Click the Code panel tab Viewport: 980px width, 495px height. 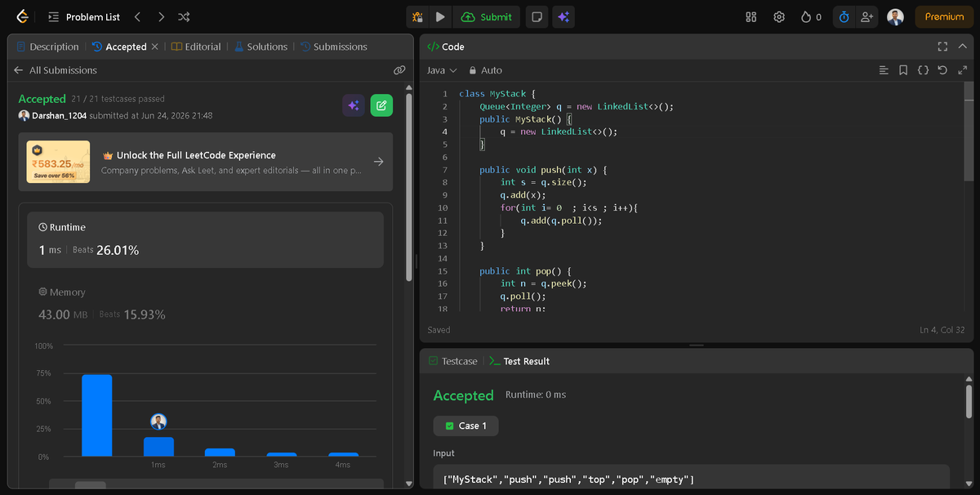[446, 47]
